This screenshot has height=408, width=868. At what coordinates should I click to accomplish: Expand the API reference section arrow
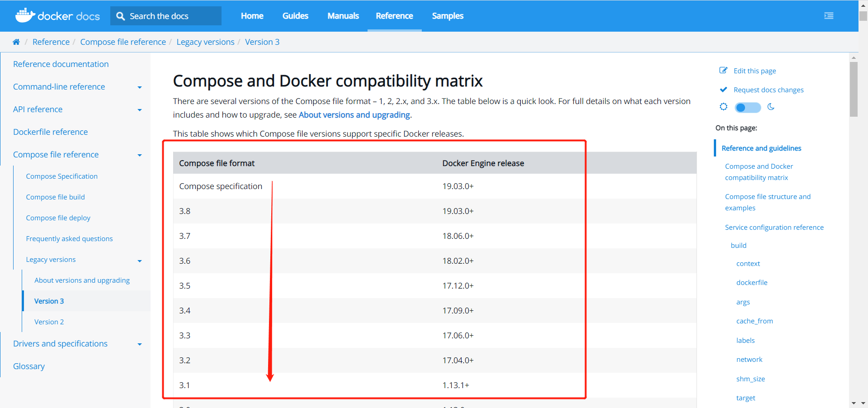tap(140, 110)
